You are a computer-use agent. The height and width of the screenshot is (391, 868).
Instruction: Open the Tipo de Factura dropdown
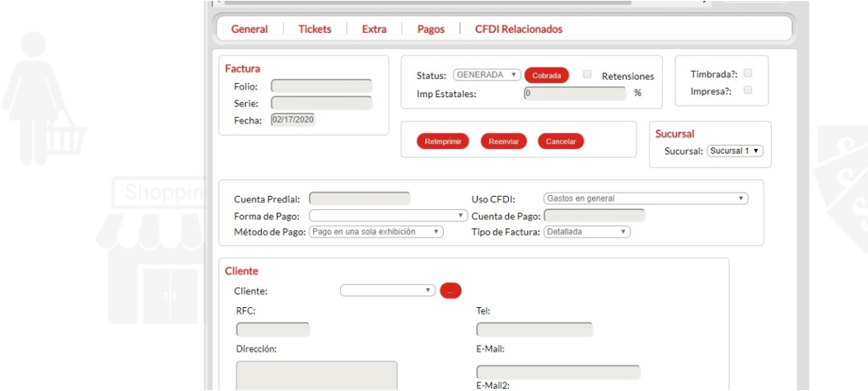tap(586, 232)
